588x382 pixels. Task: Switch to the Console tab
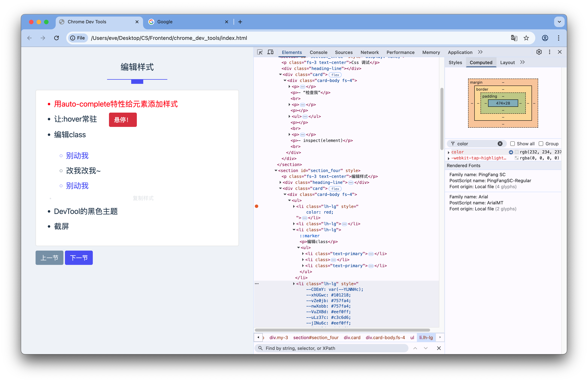318,52
